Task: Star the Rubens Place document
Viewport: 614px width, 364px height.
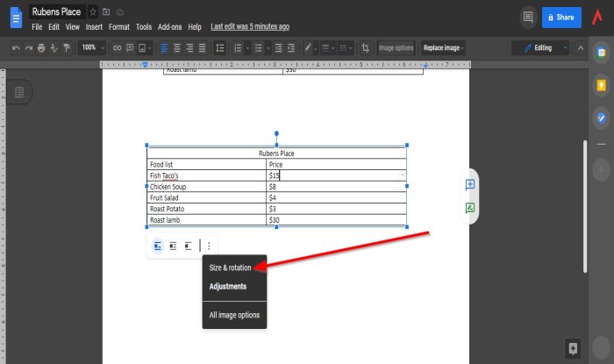Action: click(92, 12)
